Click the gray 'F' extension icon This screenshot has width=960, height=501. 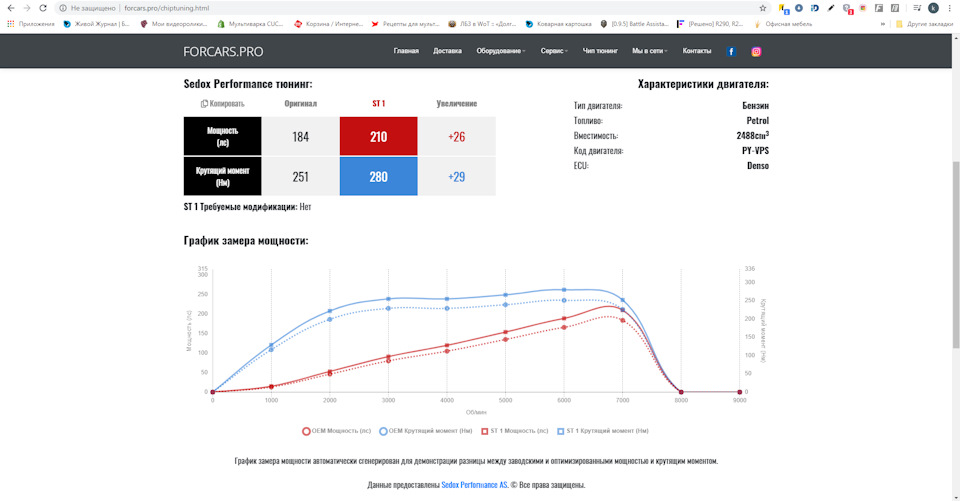[879, 8]
